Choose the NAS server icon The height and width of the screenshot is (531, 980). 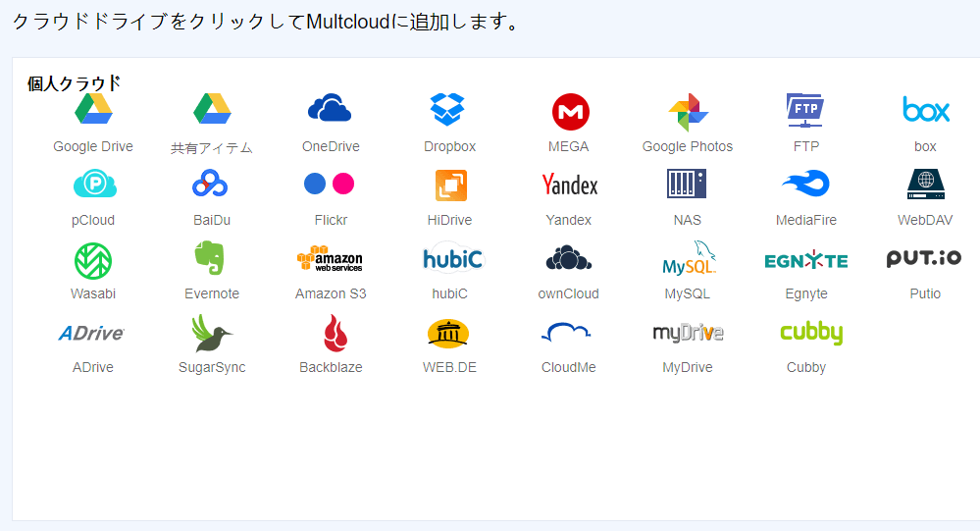click(x=687, y=184)
